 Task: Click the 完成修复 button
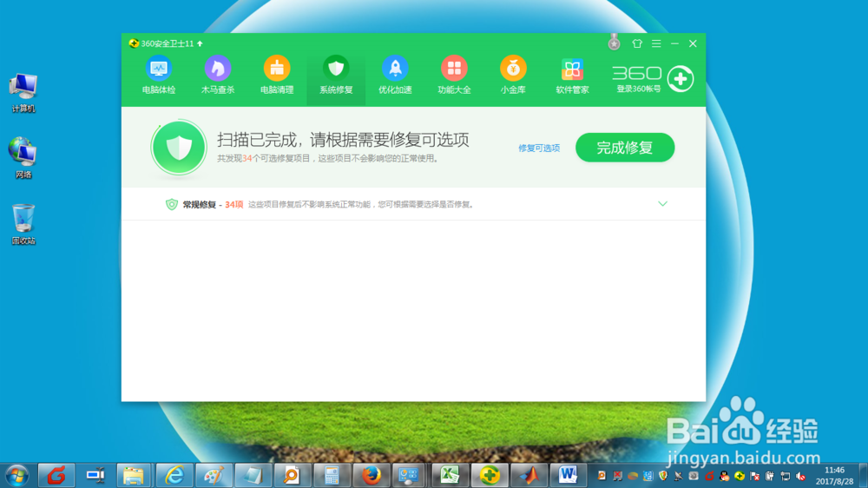[625, 148]
